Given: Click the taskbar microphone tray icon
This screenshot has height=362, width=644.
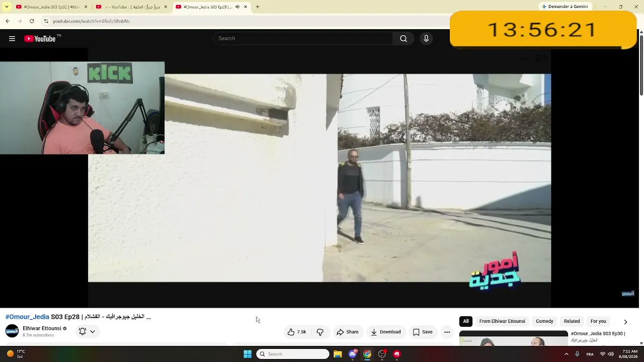Looking at the screenshot, I should tap(578, 354).
